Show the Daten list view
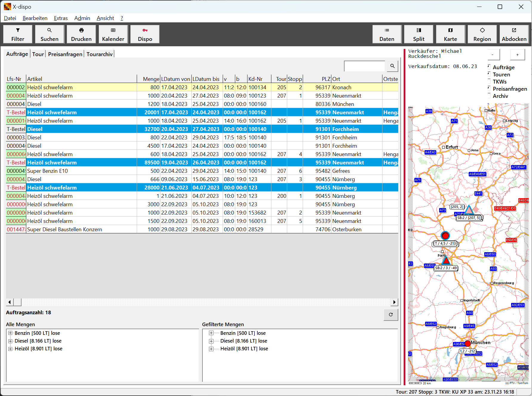 (387, 34)
